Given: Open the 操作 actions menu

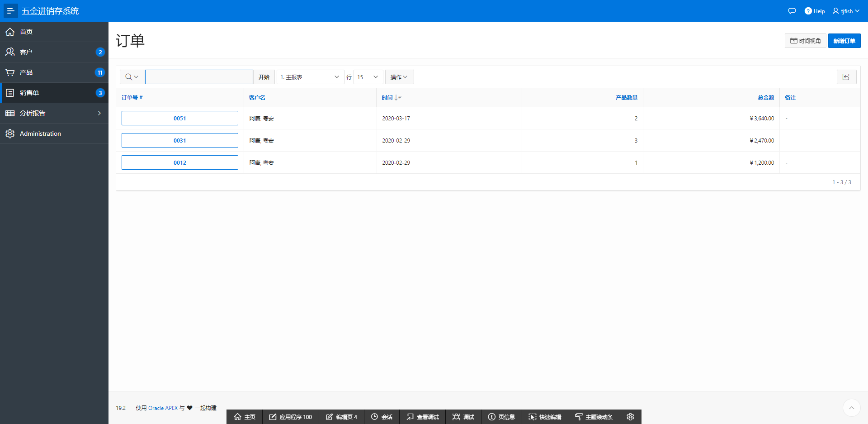Looking at the screenshot, I should (x=399, y=77).
